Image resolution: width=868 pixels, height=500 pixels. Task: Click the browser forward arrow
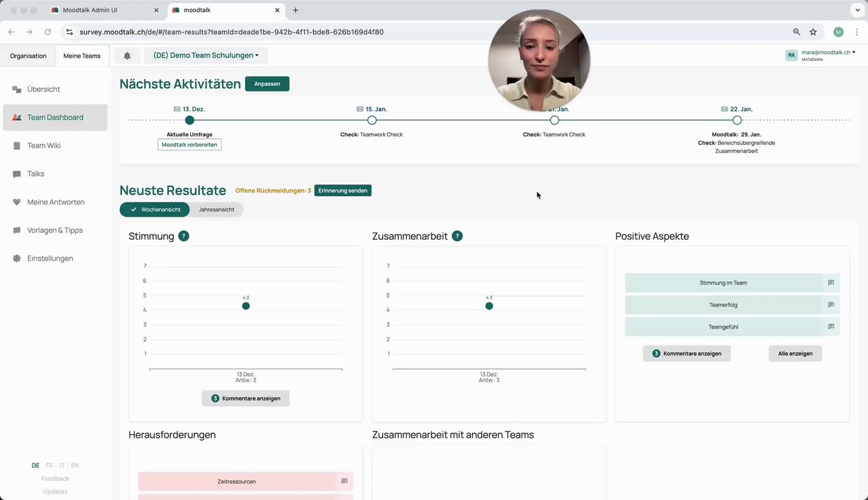tap(29, 32)
